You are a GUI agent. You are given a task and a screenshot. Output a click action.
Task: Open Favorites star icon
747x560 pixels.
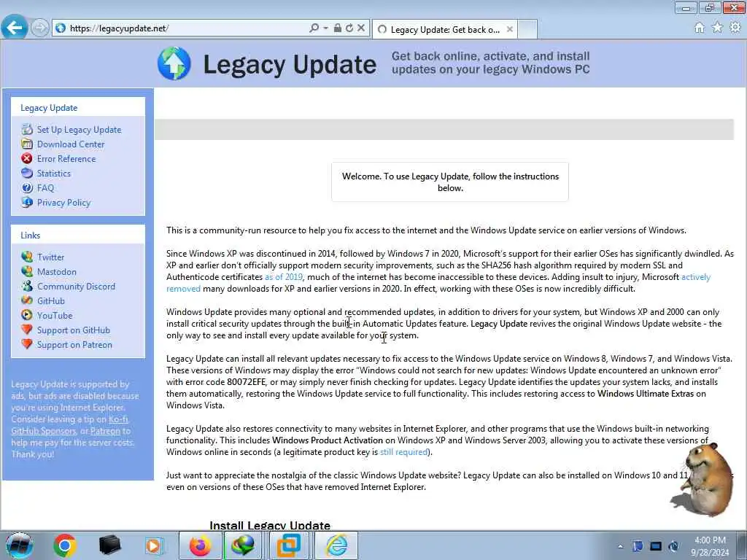(717, 28)
